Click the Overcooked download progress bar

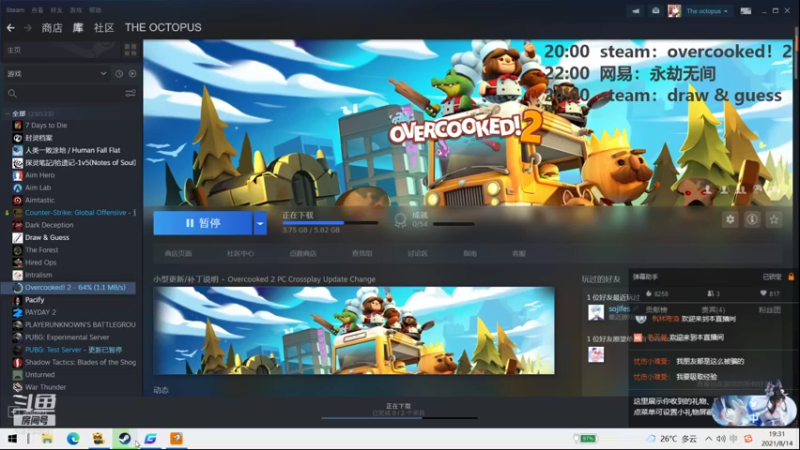330,223
